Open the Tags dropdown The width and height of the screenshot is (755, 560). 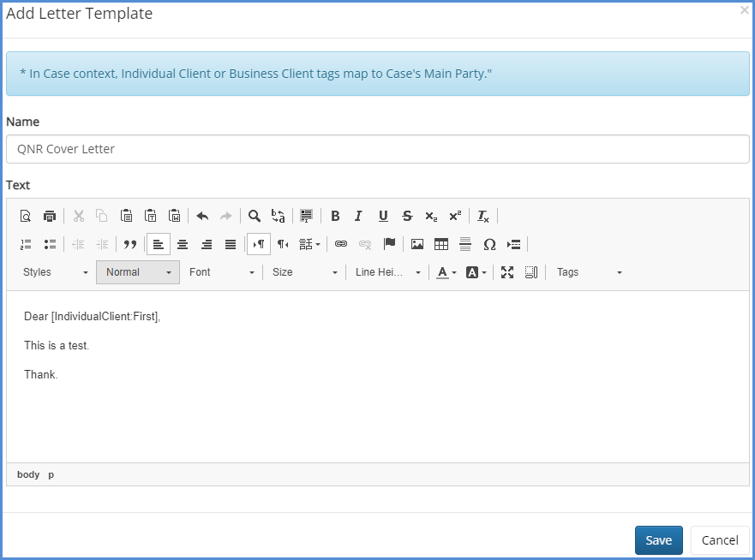tap(589, 272)
